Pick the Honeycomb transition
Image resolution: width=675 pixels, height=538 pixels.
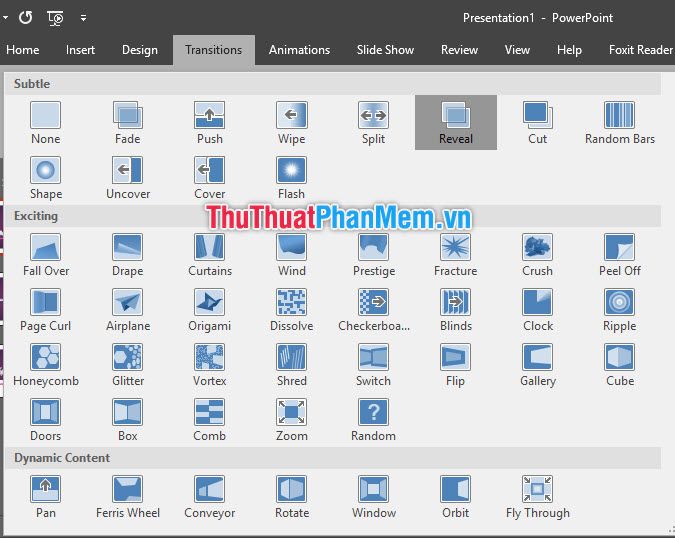(46, 365)
